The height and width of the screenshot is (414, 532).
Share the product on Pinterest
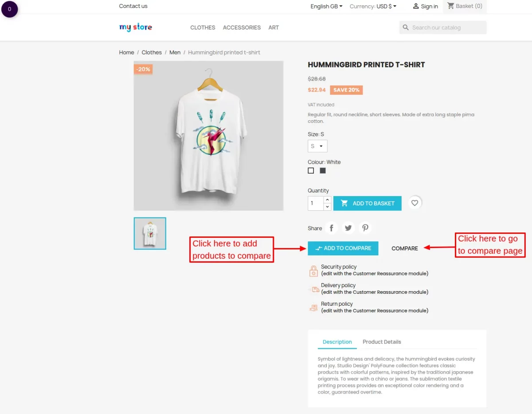click(x=365, y=227)
